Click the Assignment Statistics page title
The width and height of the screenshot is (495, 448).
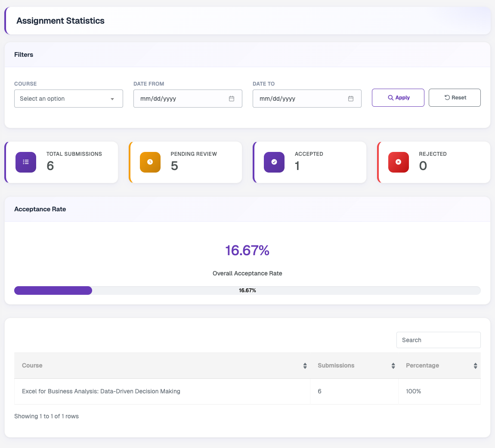pos(60,21)
